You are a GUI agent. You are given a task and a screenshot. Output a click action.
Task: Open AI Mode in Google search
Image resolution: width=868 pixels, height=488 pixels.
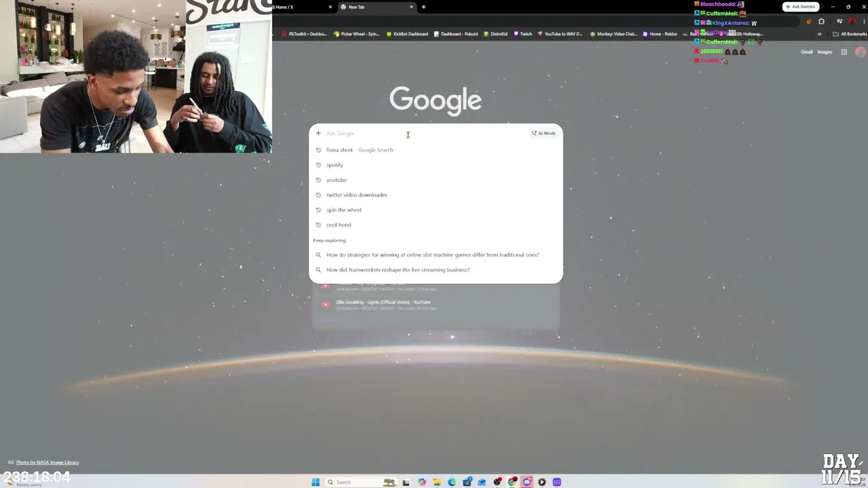544,133
